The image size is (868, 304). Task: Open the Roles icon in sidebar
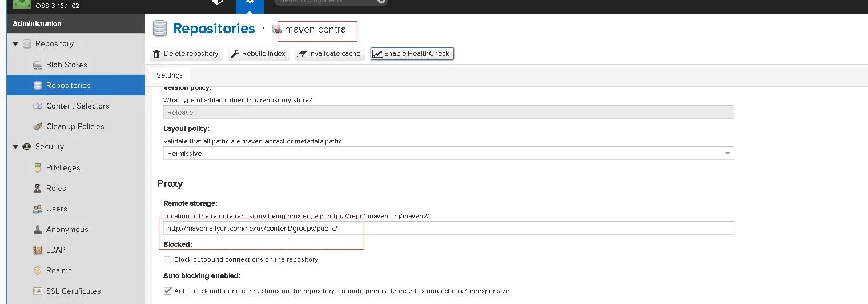pyautogui.click(x=38, y=188)
